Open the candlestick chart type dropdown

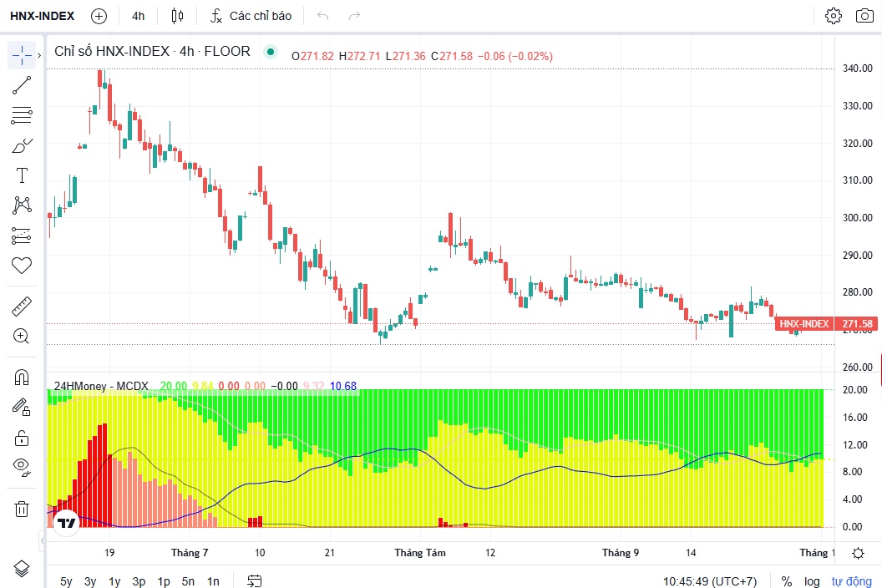[177, 16]
